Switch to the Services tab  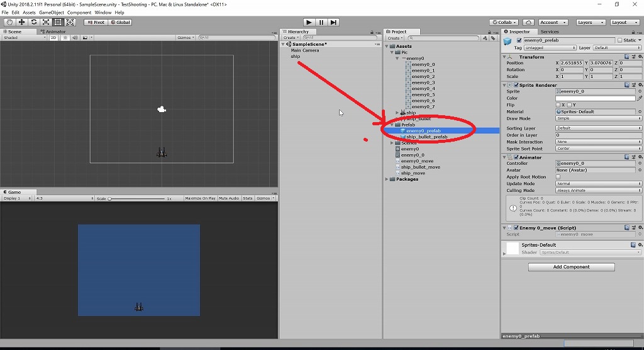[x=549, y=31]
